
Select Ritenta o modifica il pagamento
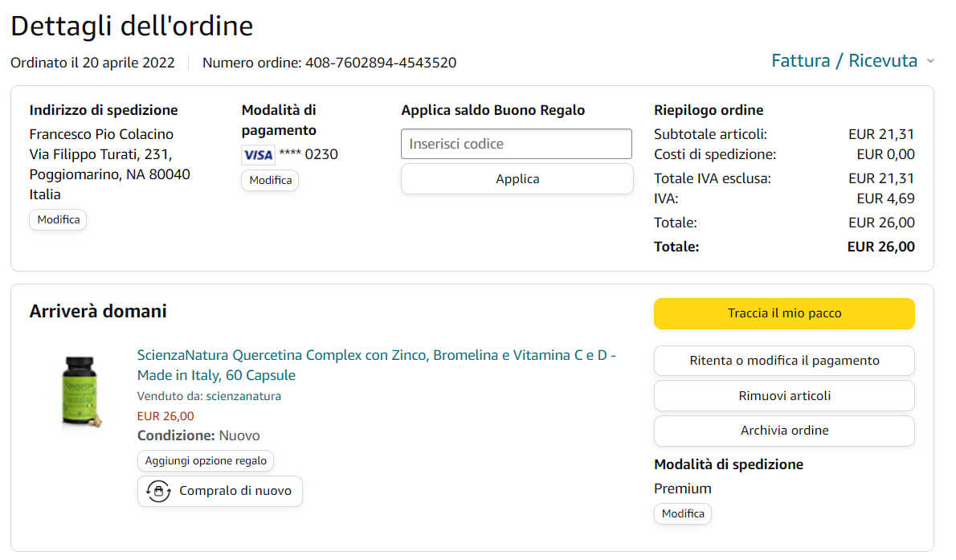tap(784, 361)
